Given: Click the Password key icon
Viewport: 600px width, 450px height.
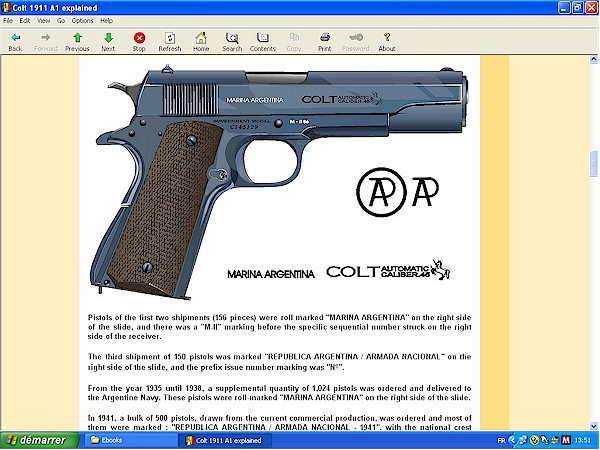Looking at the screenshot, I should pyautogui.click(x=355, y=42).
